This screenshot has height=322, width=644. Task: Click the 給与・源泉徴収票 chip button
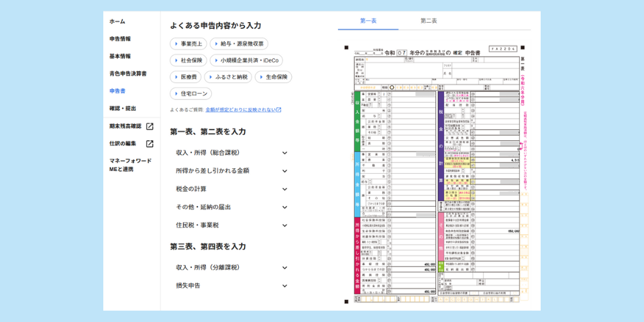[x=239, y=44]
